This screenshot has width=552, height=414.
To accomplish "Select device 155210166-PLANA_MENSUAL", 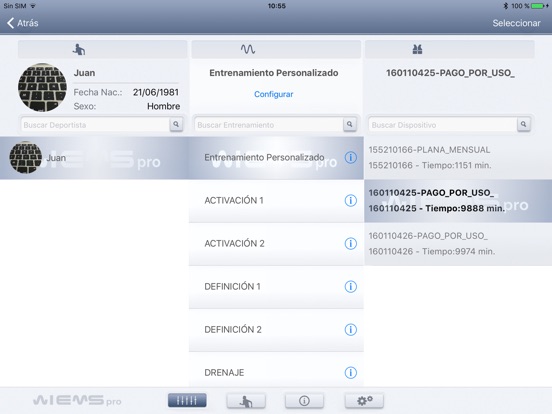I will pos(458,158).
